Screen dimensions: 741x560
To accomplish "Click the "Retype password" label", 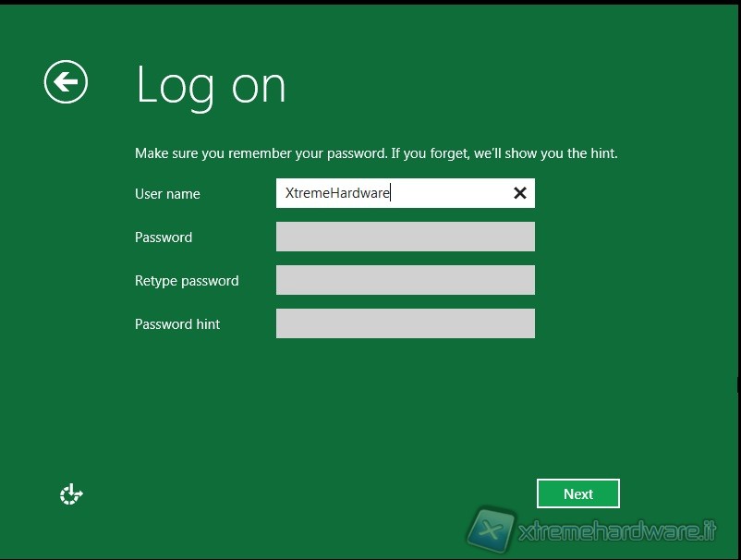I will (x=187, y=281).
